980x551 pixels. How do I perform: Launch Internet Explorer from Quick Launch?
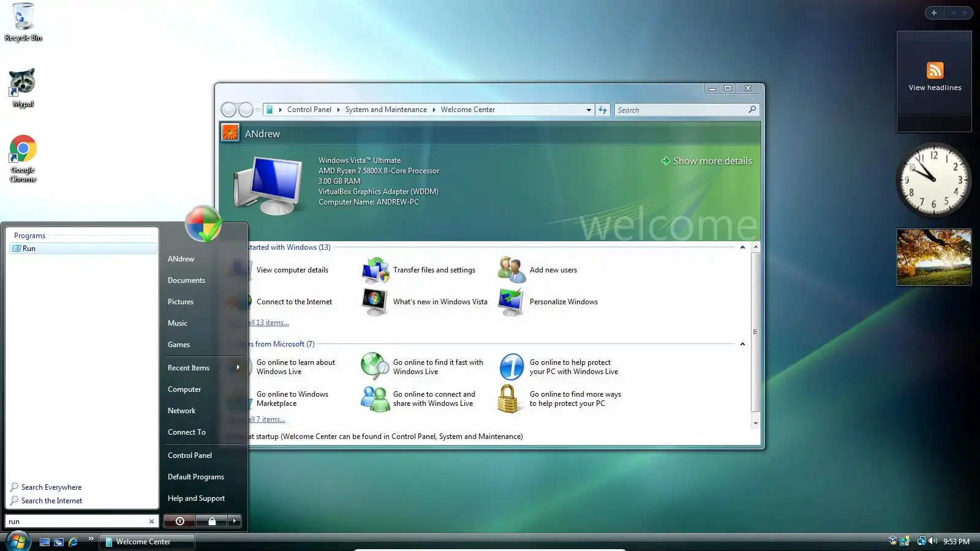click(73, 542)
